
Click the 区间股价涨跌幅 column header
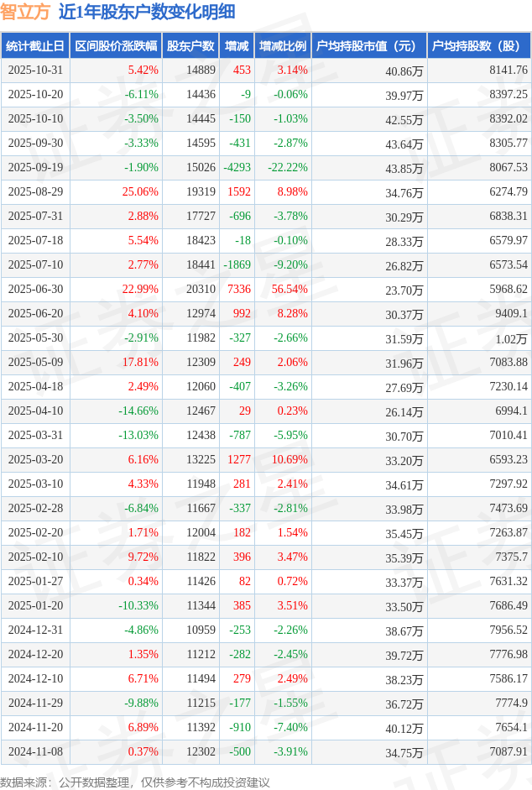click(116, 46)
